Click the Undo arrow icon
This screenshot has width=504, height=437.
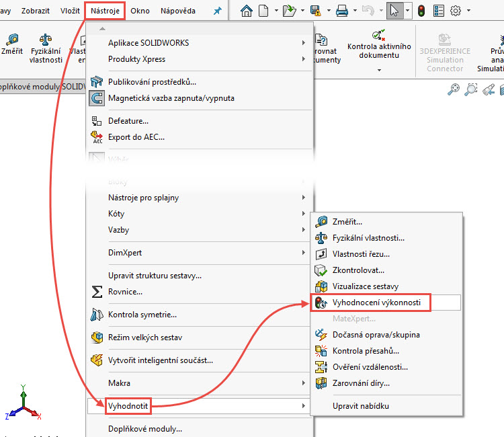pos(368,11)
